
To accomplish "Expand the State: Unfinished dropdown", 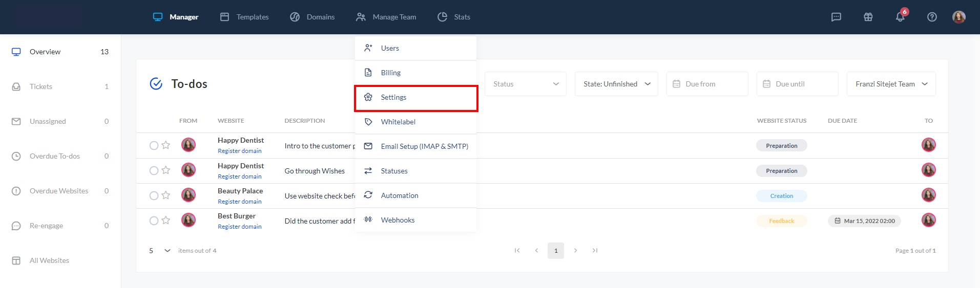I will click(616, 84).
